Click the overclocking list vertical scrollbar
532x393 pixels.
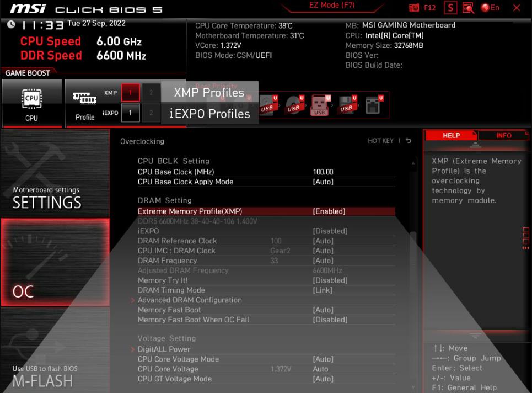pos(411,265)
